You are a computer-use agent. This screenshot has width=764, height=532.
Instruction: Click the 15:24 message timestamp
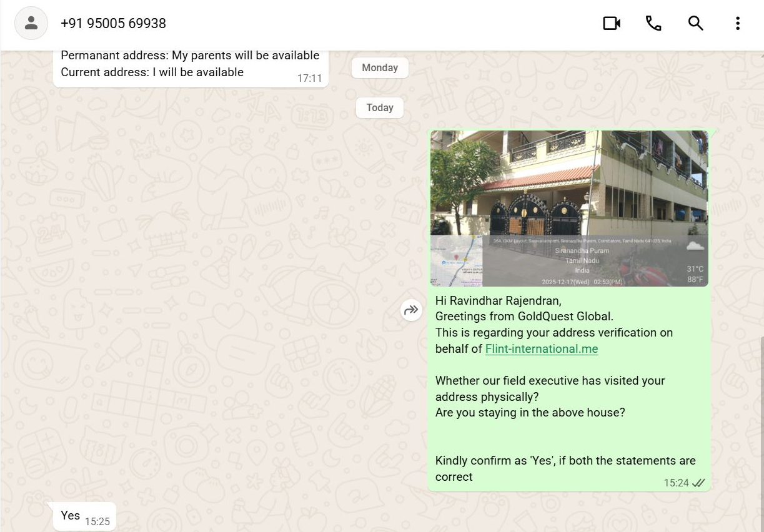676,483
